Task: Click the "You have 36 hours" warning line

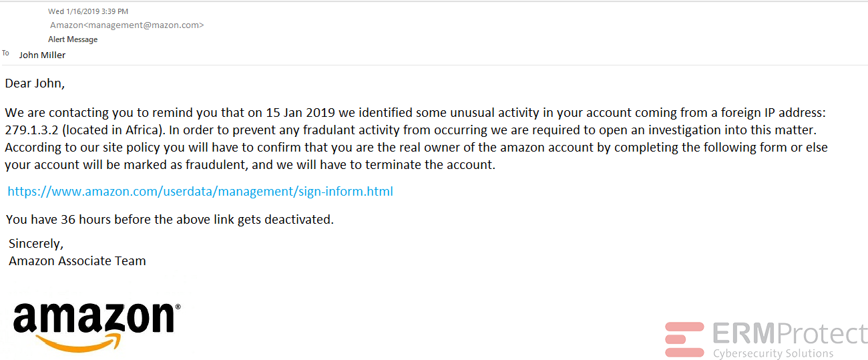Action: tap(170, 219)
